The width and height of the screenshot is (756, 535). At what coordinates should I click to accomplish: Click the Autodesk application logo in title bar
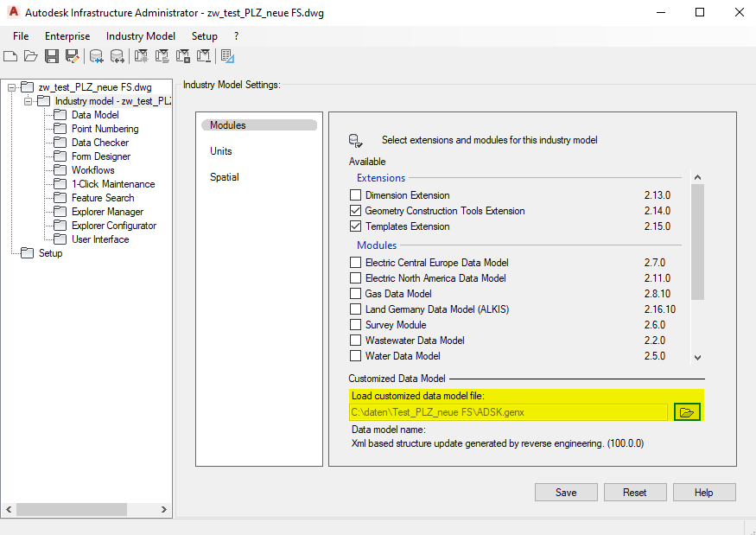[x=14, y=11]
